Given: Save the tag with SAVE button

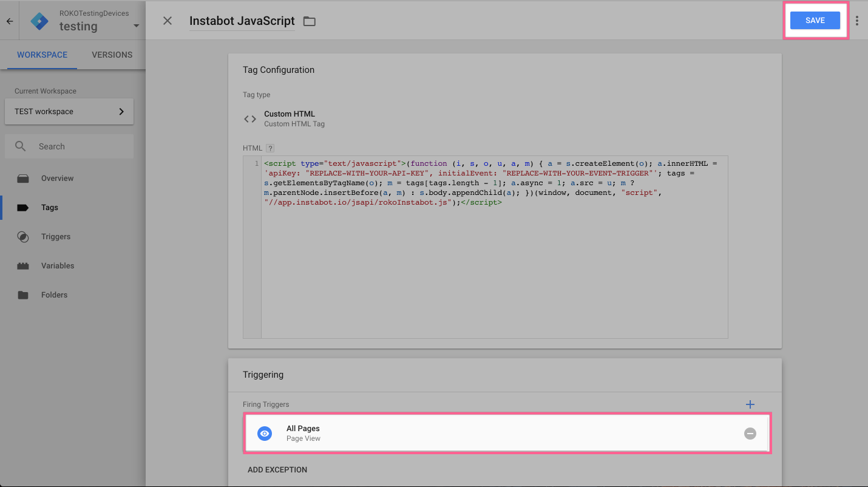Looking at the screenshot, I should [815, 20].
